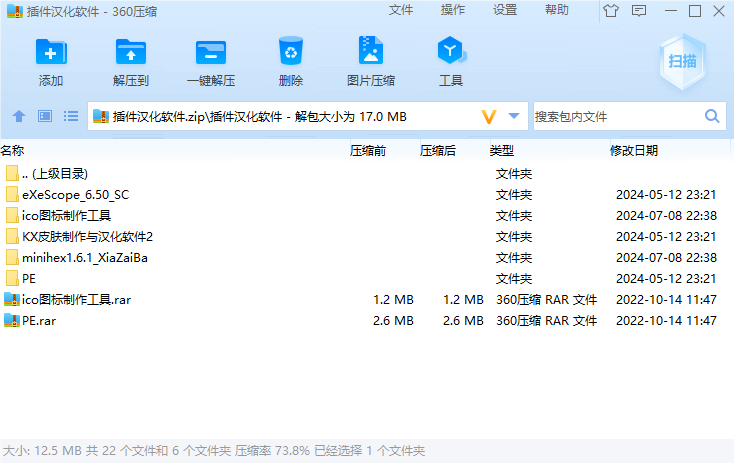Click the magnifier search icon
The height and width of the screenshot is (463, 734).
pyautogui.click(x=712, y=116)
